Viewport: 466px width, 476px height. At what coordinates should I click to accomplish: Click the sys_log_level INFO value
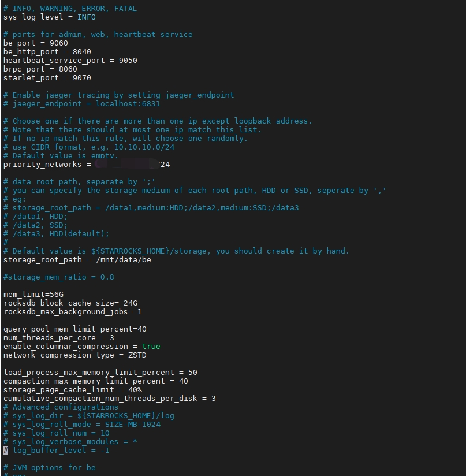87,17
